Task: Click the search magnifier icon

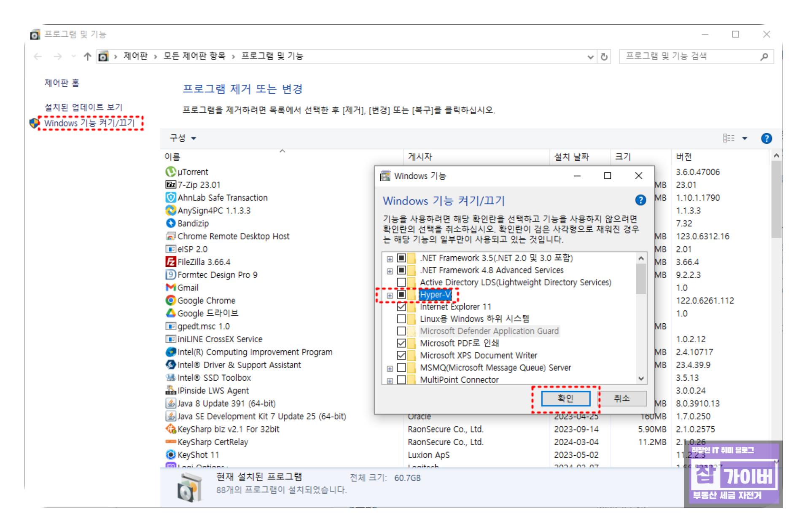Action: point(764,56)
